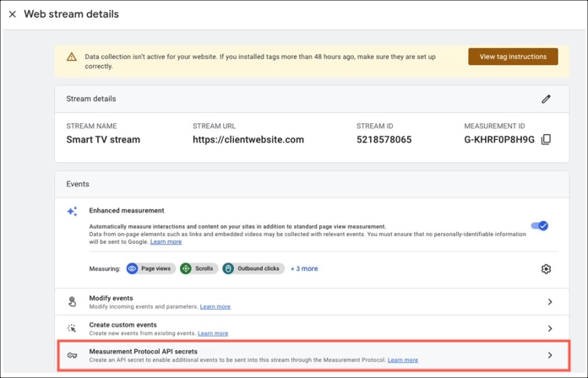This screenshot has width=588, height=378.
Task: Edit stream details with pencil icon
Action: 546,99
